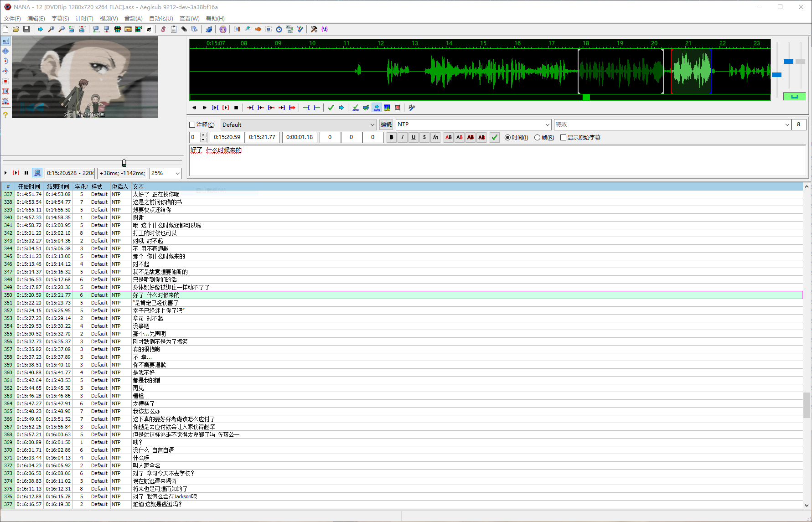Screen dimensions: 812x522
Task: Stop audio playback
Action: tap(236, 108)
